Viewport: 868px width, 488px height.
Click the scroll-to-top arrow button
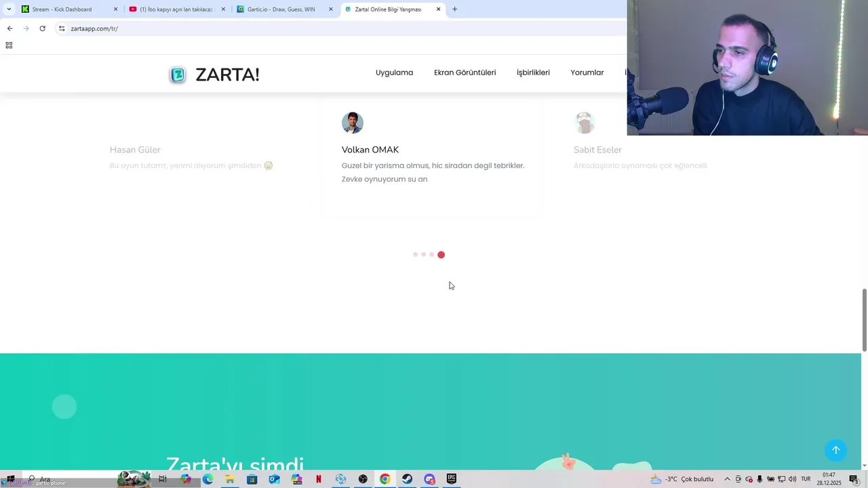click(x=836, y=450)
